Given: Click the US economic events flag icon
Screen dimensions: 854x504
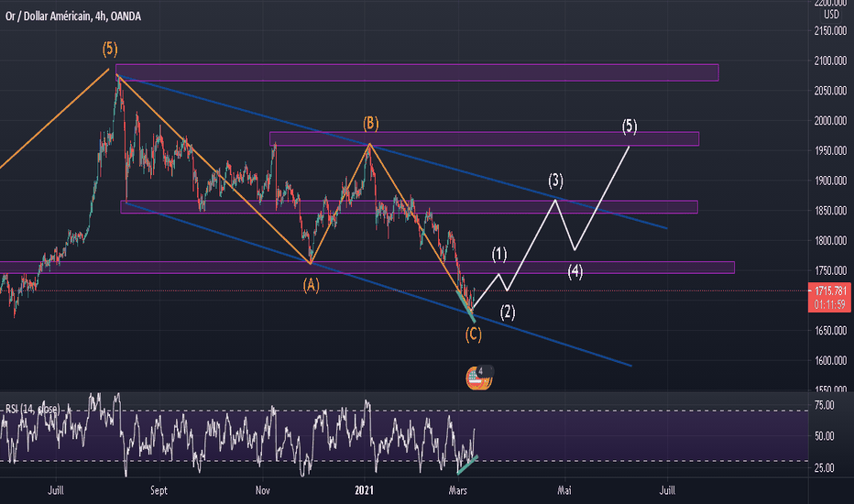Looking at the screenshot, I should (x=477, y=379).
